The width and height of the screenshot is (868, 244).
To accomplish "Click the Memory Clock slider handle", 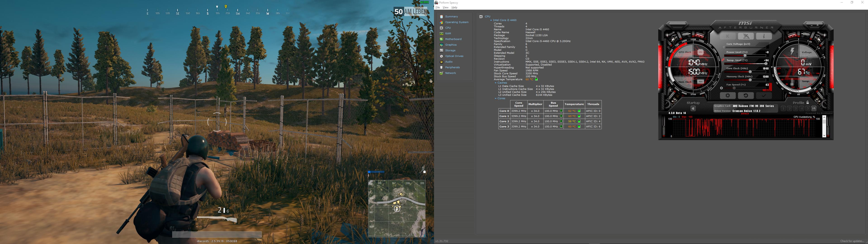I will pos(750,80).
